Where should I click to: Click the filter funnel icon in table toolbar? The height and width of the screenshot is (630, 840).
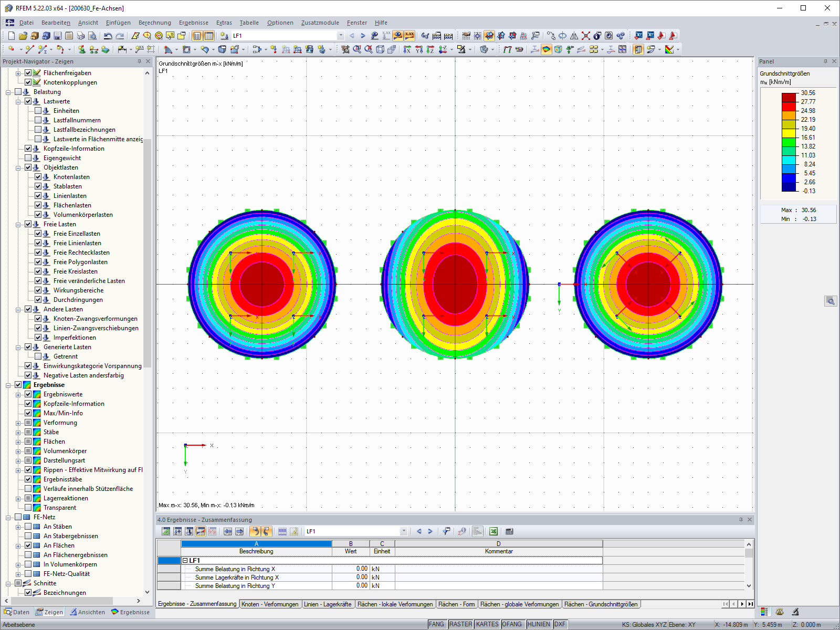point(446,531)
